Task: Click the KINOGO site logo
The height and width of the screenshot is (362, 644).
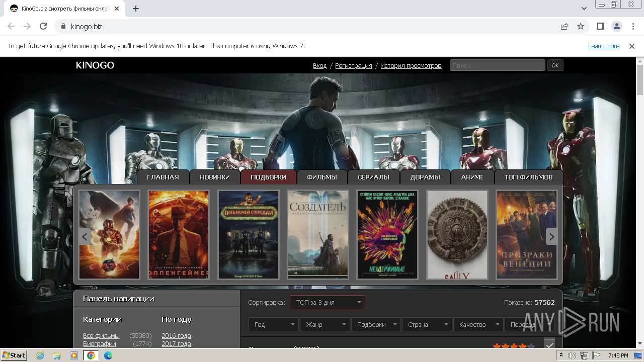Action: coord(95,65)
